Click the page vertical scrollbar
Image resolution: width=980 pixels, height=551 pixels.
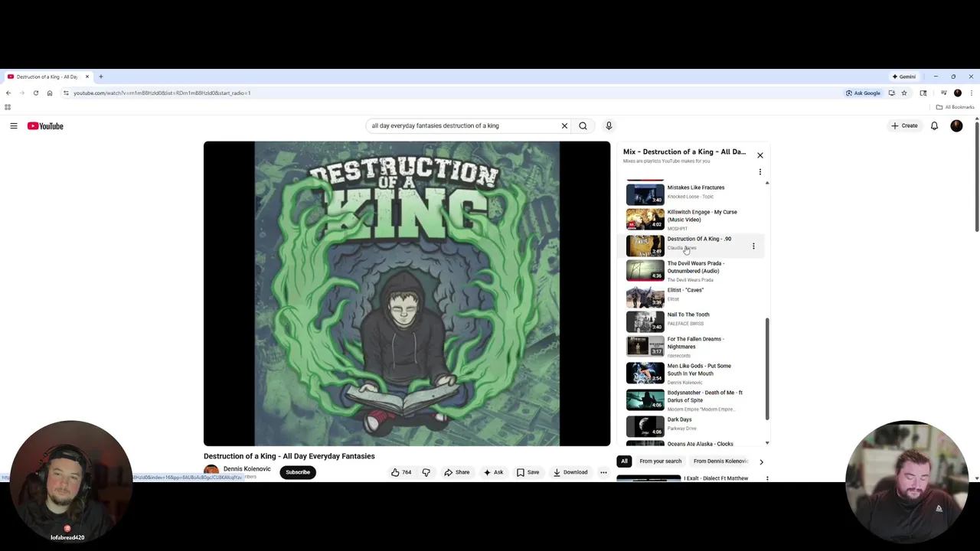(976, 176)
